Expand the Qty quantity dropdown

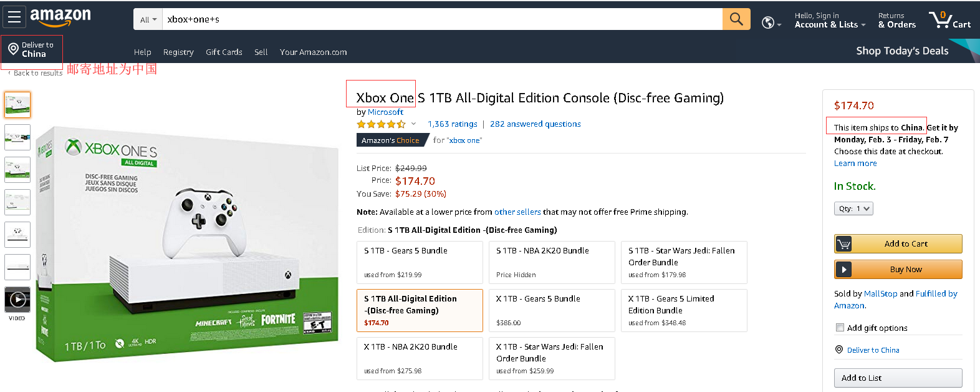click(x=853, y=208)
